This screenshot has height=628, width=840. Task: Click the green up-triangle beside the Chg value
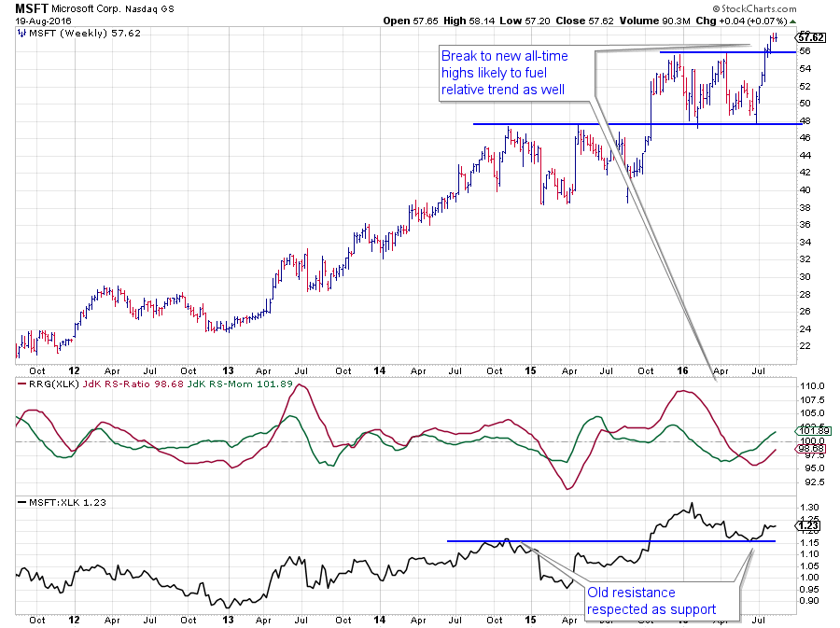[792, 21]
